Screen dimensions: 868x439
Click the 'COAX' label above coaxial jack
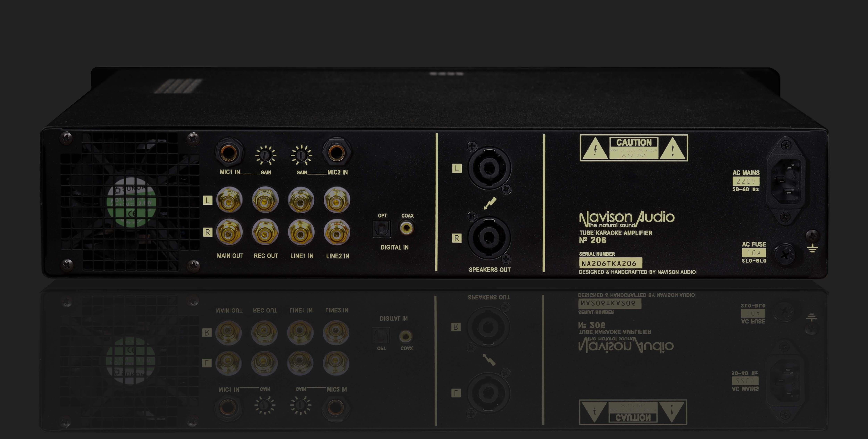[x=407, y=216]
